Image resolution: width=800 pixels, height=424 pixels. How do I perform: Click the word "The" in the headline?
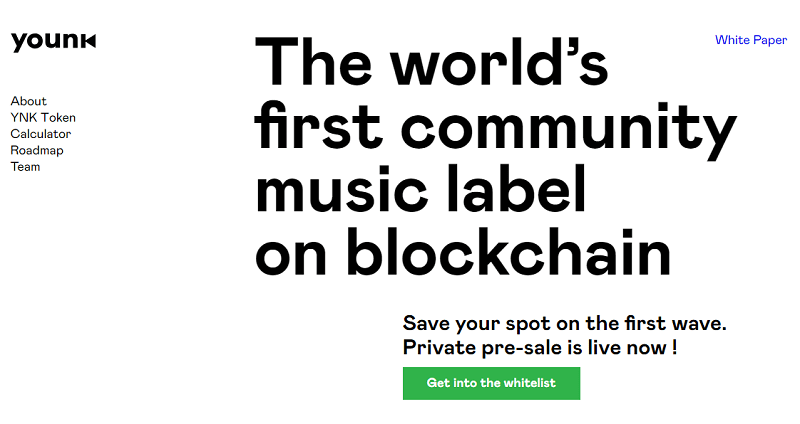(x=314, y=62)
